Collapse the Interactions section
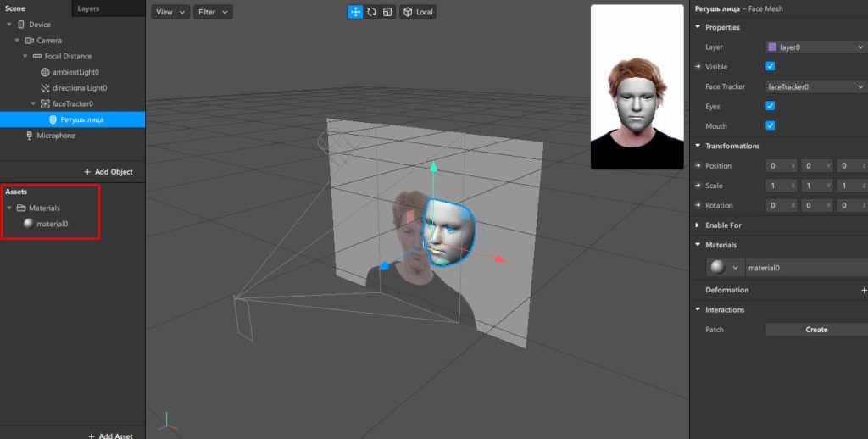 click(x=698, y=310)
